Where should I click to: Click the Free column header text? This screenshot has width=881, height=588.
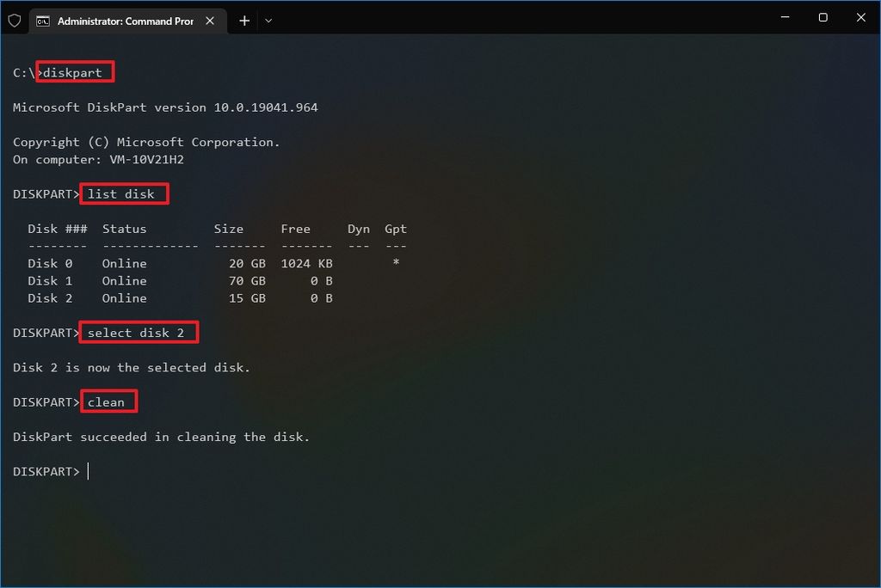[296, 229]
